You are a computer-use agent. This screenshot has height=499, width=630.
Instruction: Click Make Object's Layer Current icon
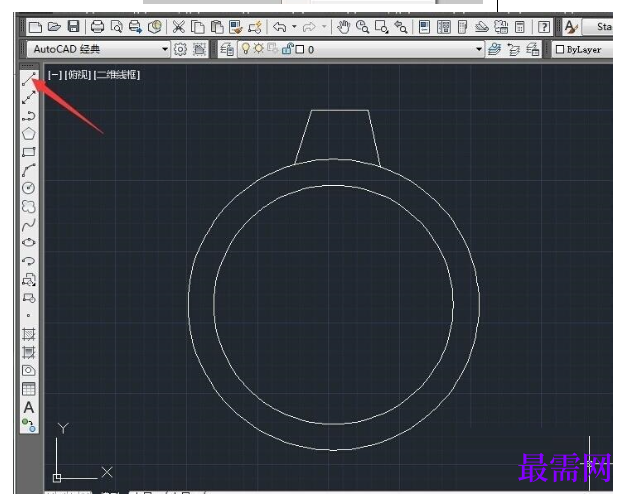(494, 49)
